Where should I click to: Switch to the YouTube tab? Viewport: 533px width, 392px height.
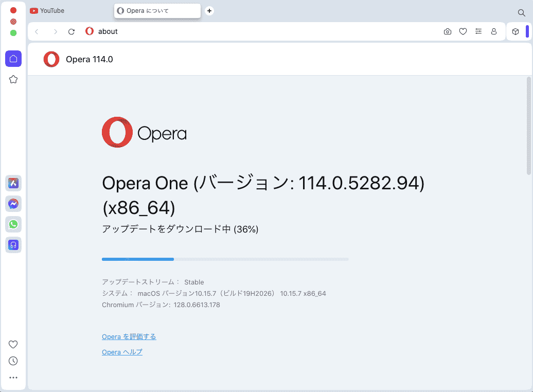pos(46,10)
